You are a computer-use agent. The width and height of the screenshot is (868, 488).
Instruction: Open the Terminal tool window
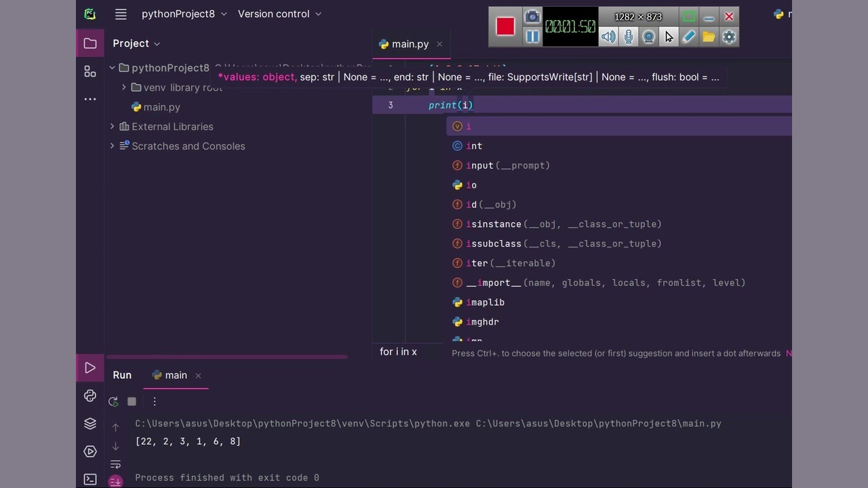pos(90,479)
